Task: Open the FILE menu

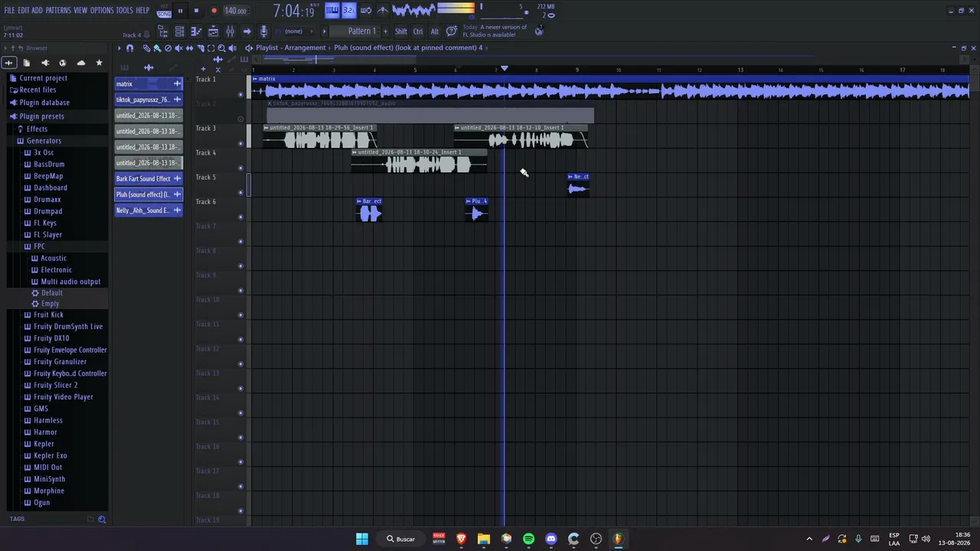Action: (9, 11)
